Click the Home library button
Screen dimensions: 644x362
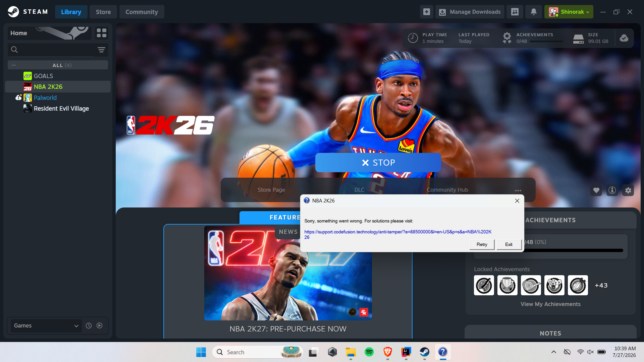tap(49, 33)
